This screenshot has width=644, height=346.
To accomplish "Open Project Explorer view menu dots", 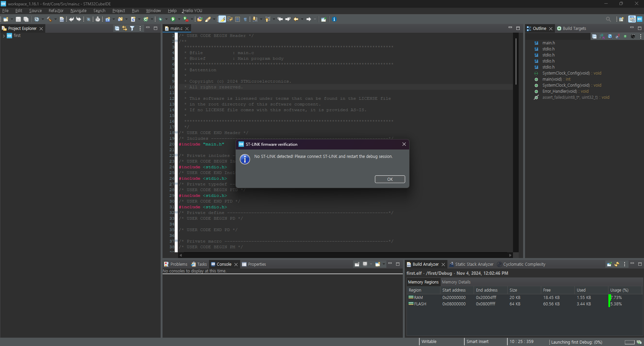I will point(140,29).
